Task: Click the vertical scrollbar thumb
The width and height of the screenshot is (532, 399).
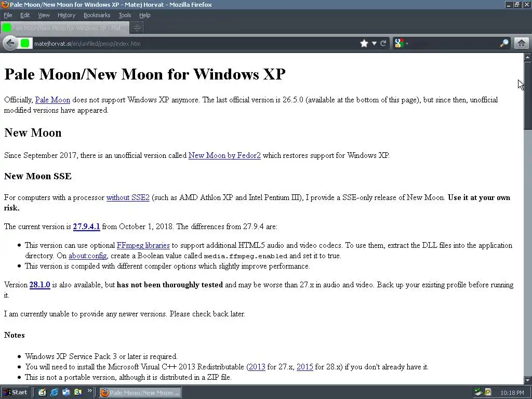Action: [x=528, y=96]
